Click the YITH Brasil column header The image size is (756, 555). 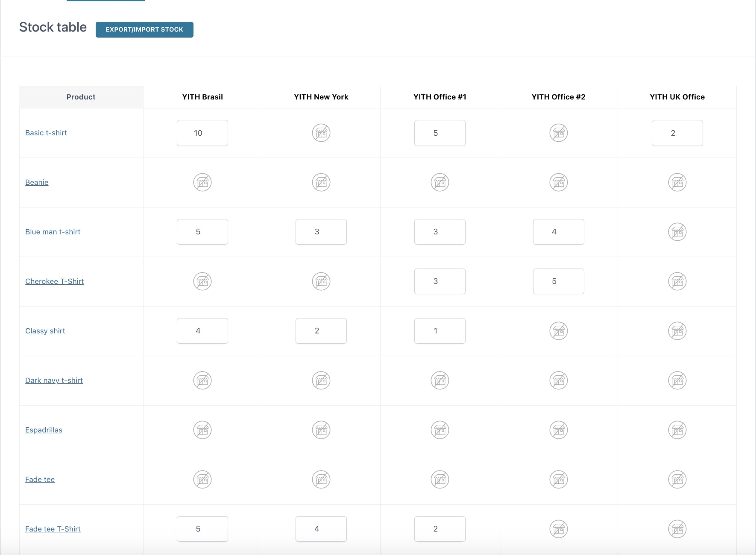202,97
